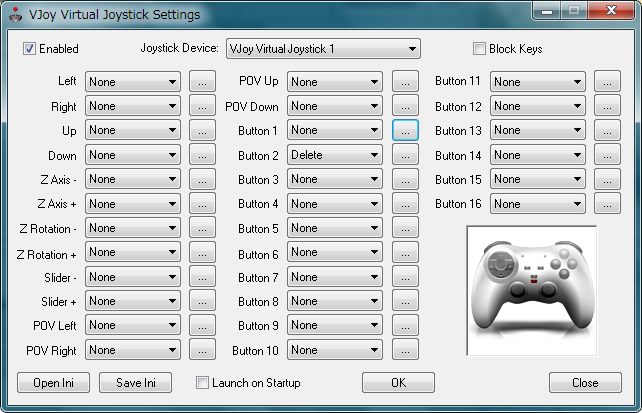Open the Left key mapping dropdown
This screenshot has width=642, height=413.
[133, 82]
